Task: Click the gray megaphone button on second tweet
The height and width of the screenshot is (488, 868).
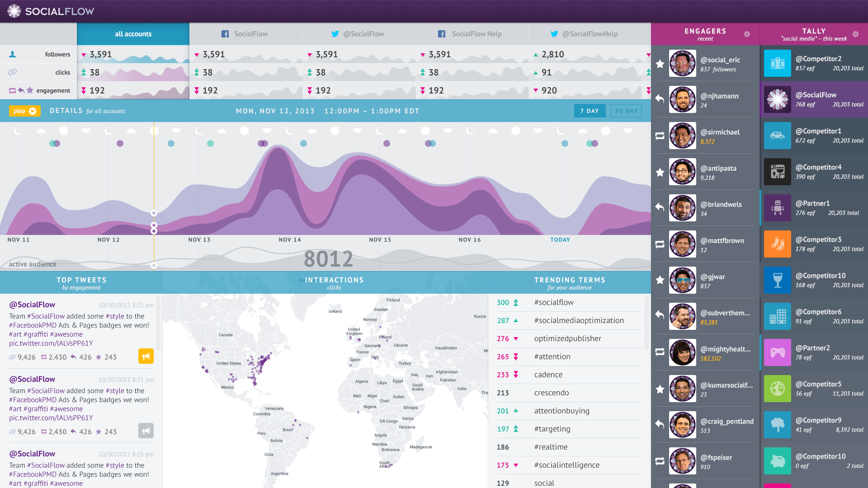Action: pos(146,431)
